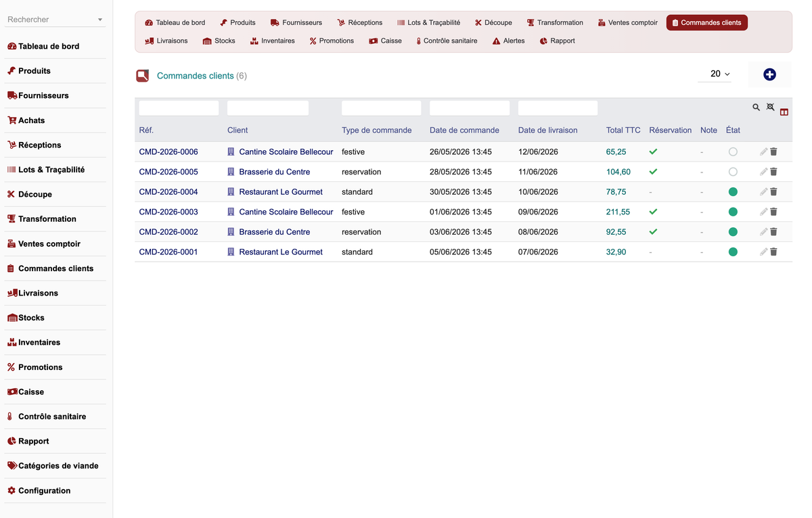This screenshot has height=518, width=812.
Task: Edit order CMD-2026-0003 with pencil icon
Action: (763, 212)
